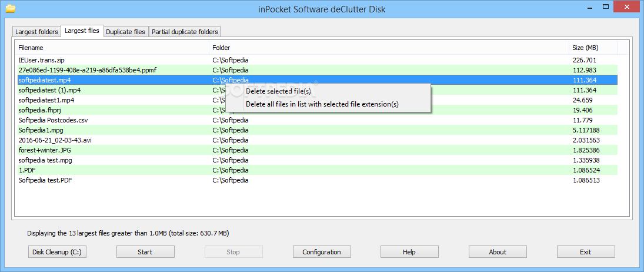
Task: Maximize the deClutter Disk window
Action: (x=605, y=8)
